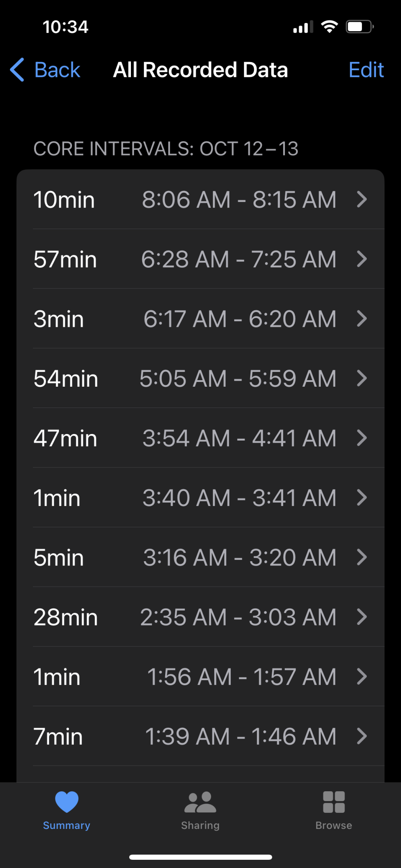Image resolution: width=401 pixels, height=868 pixels.
Task: Open chevron for 6:28 AM - 7:25 AM
Action: coord(362,259)
